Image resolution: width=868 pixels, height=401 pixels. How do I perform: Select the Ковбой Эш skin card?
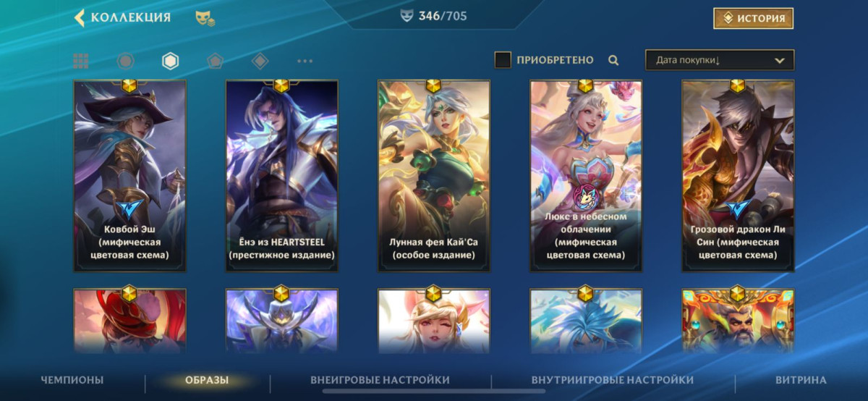(129, 176)
